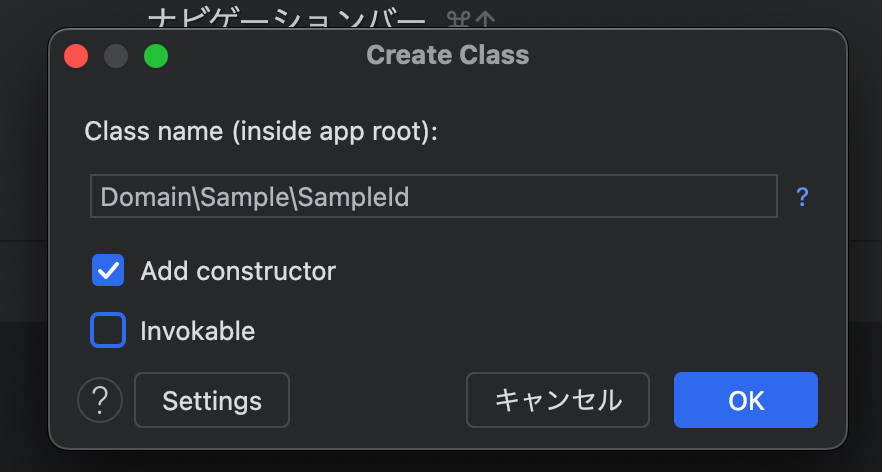The width and height of the screenshot is (882, 472).
Task: Click the empty blue-outlined Invokable box
Action: pyautogui.click(x=108, y=330)
